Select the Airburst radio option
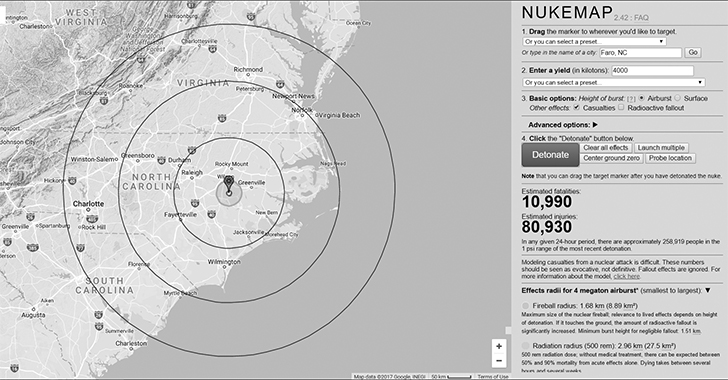 click(x=642, y=98)
